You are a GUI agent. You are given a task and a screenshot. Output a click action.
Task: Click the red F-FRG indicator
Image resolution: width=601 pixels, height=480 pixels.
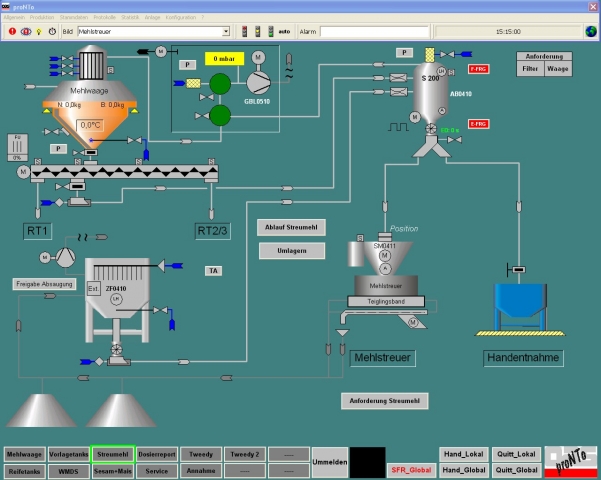[478, 69]
